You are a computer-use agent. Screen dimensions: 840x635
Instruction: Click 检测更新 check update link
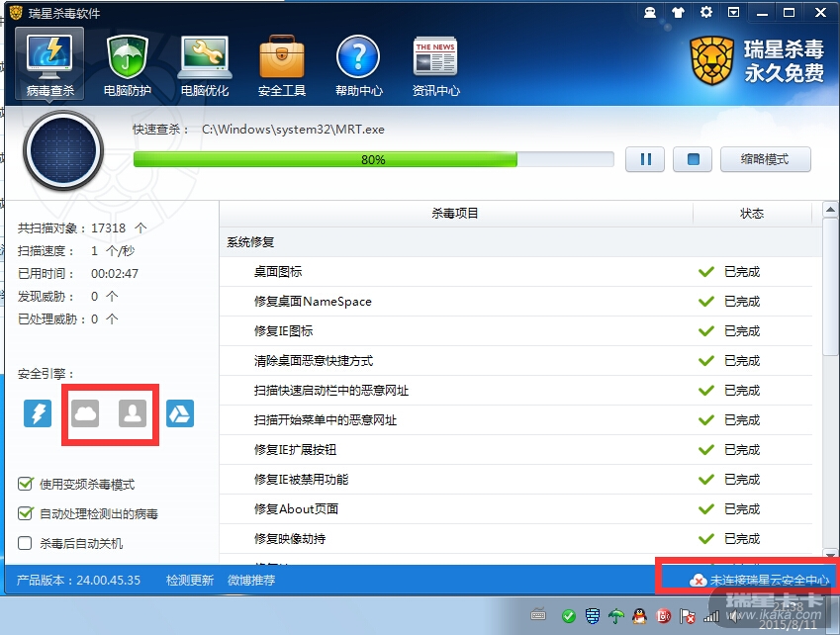[190, 580]
